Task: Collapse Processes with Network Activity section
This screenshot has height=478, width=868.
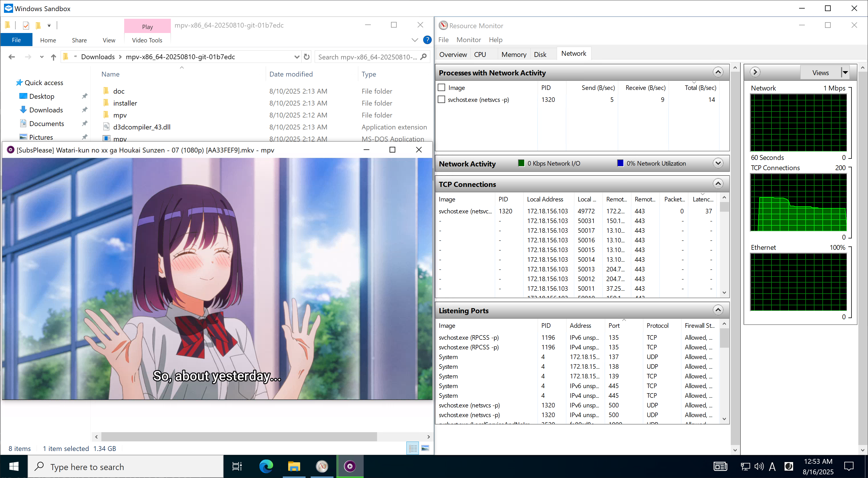Action: click(718, 72)
